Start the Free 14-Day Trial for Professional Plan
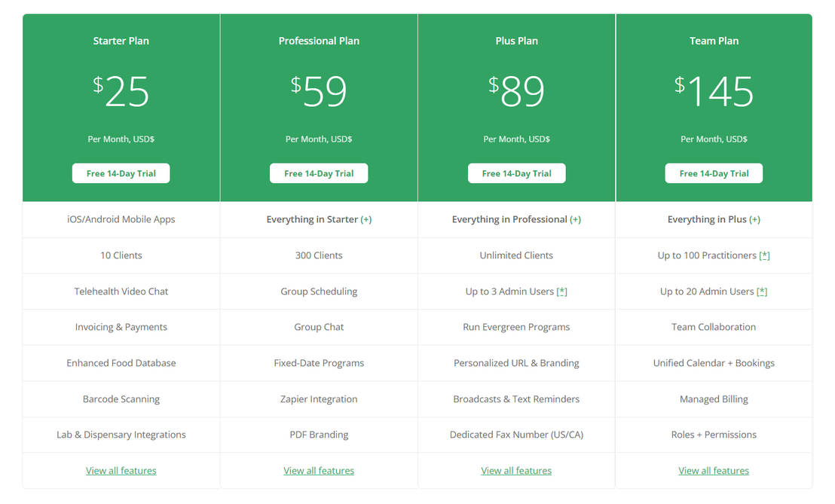Viewport: 835px width, 504px height. [x=319, y=173]
